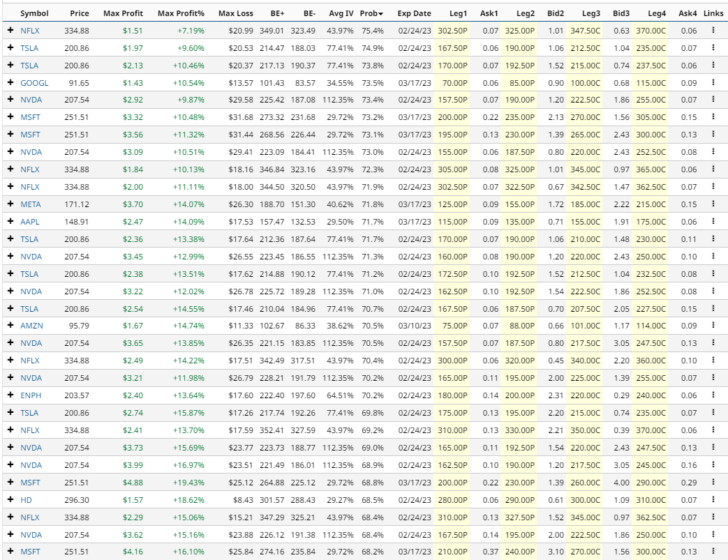Open links menu for MSFT $4.88 row
The image size is (728, 560).
[713, 483]
